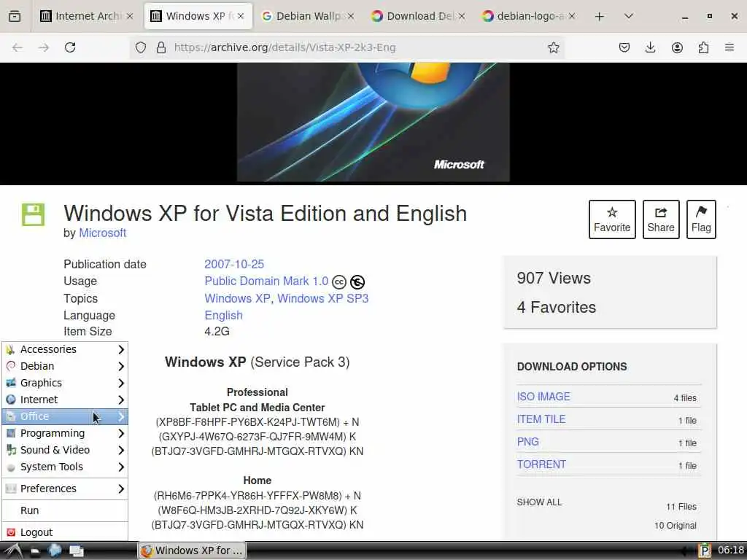The image size is (747, 560).
Task: Click the green floppy software item icon
Action: click(x=33, y=214)
